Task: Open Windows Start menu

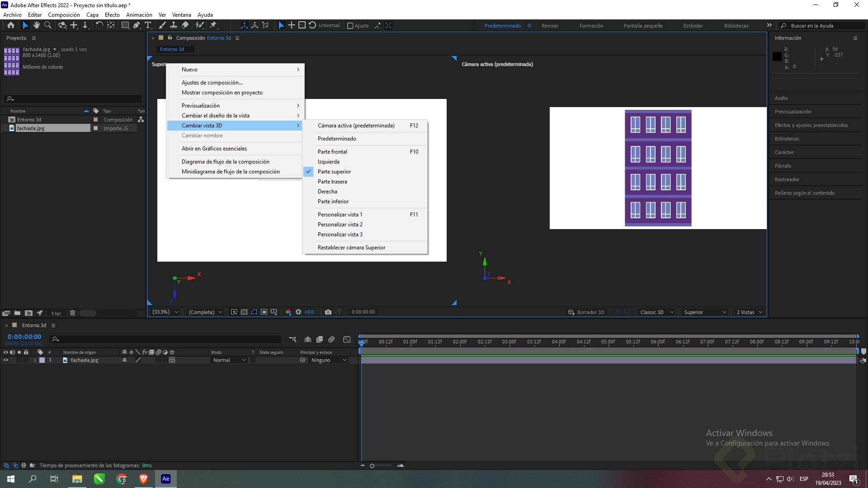Action: click(x=11, y=479)
